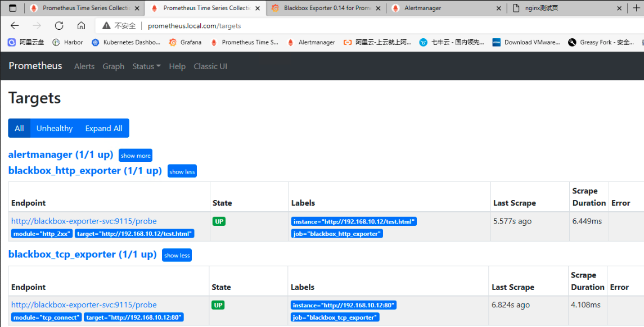This screenshot has height=327, width=644.
Task: Expand alertmanager with show more
Action: coord(136,156)
